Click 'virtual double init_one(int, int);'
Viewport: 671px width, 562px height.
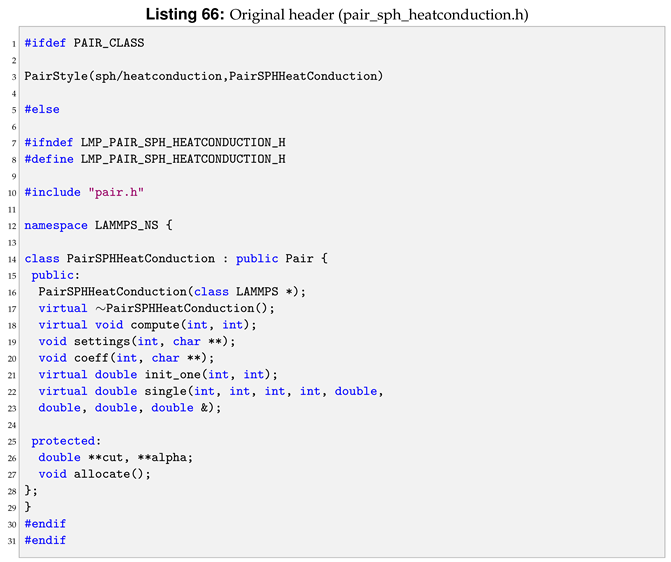pyautogui.click(x=158, y=375)
